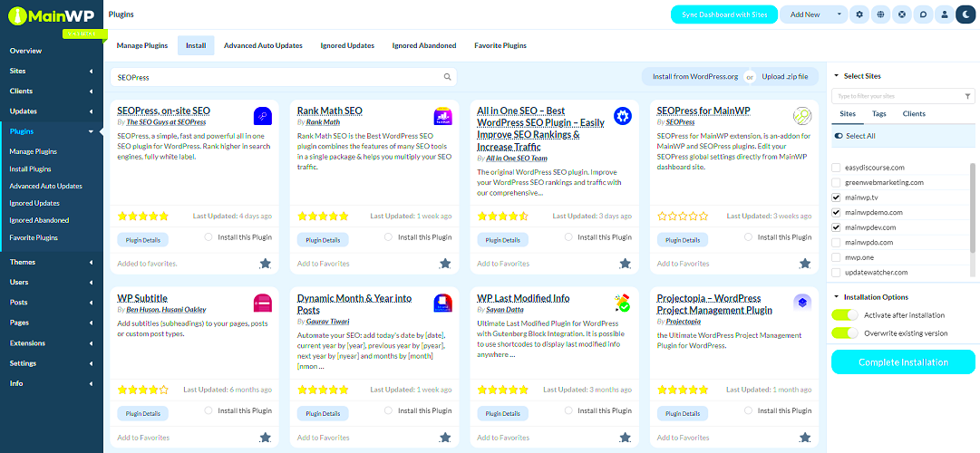Switch to the Manage Plugins tab

(x=141, y=45)
